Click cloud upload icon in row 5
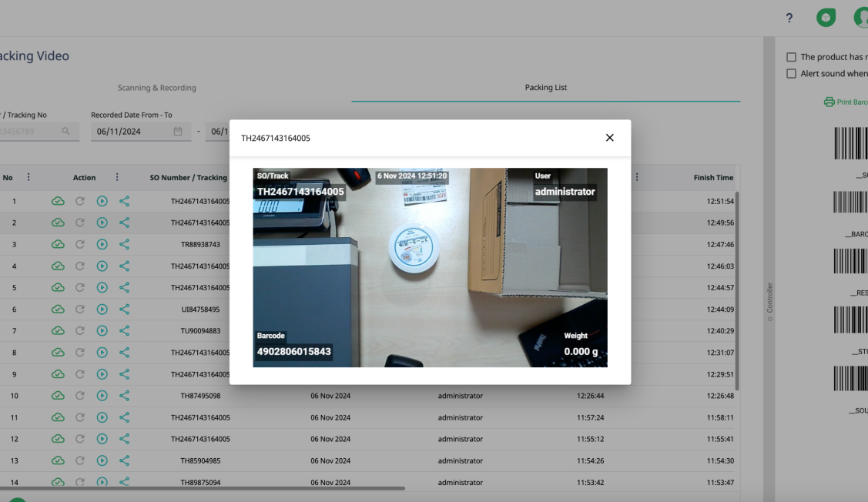This screenshot has width=868, height=502. point(58,288)
